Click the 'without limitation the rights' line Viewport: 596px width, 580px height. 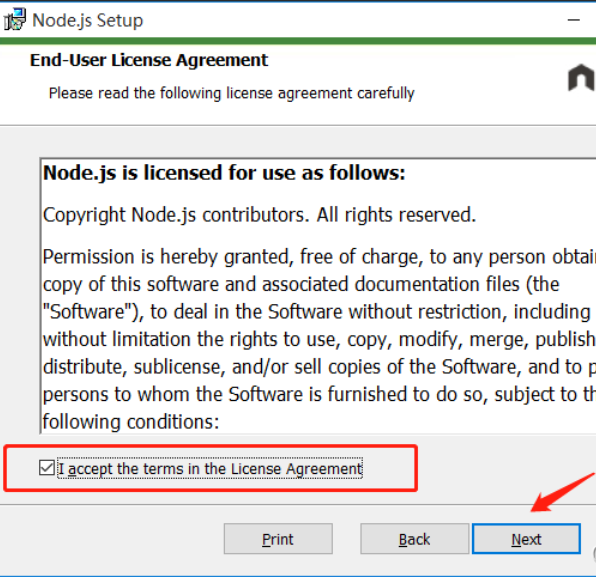pos(319,339)
